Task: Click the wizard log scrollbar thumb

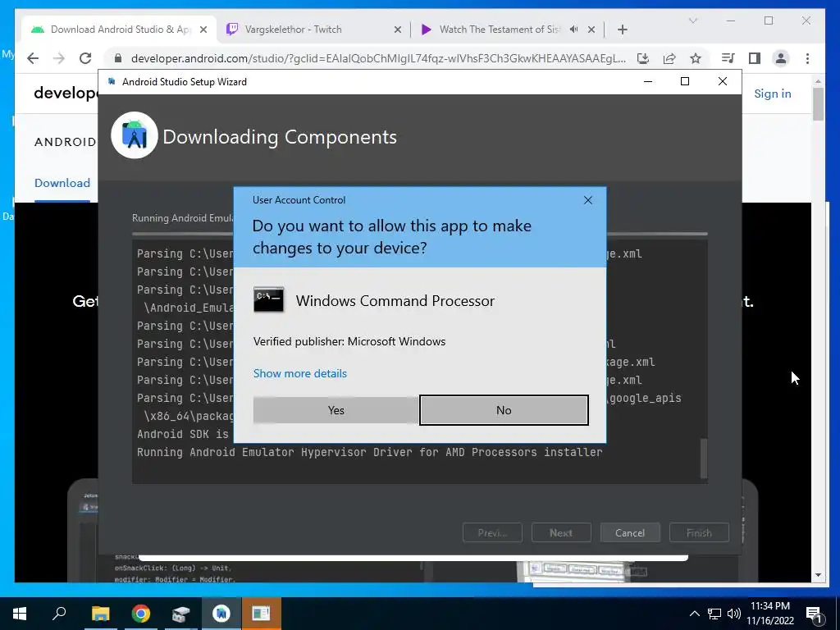Action: pos(704,458)
